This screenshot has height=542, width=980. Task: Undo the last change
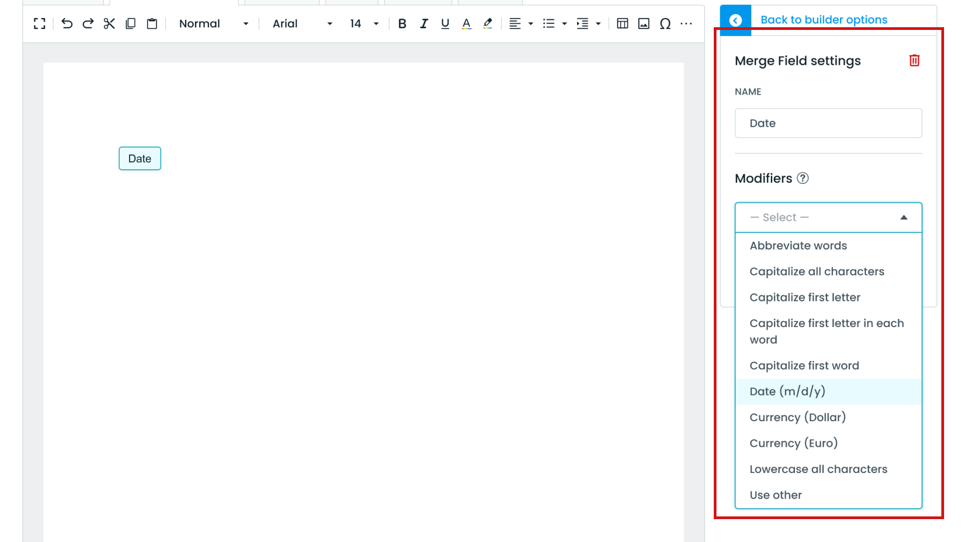66,23
